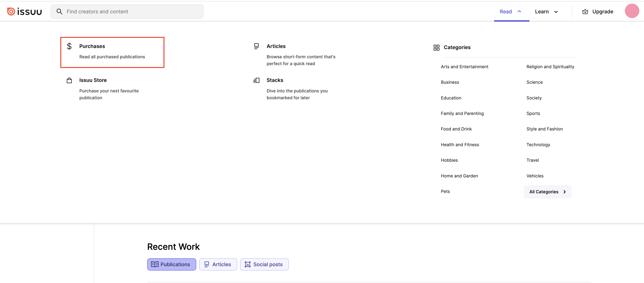
Task: Open Style and Fashion category
Action: [x=544, y=129]
